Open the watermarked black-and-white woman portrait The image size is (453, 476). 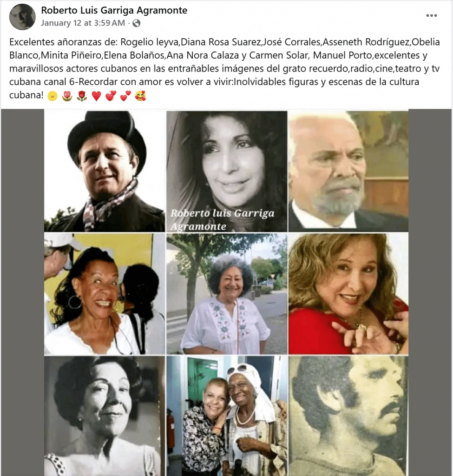227,171
